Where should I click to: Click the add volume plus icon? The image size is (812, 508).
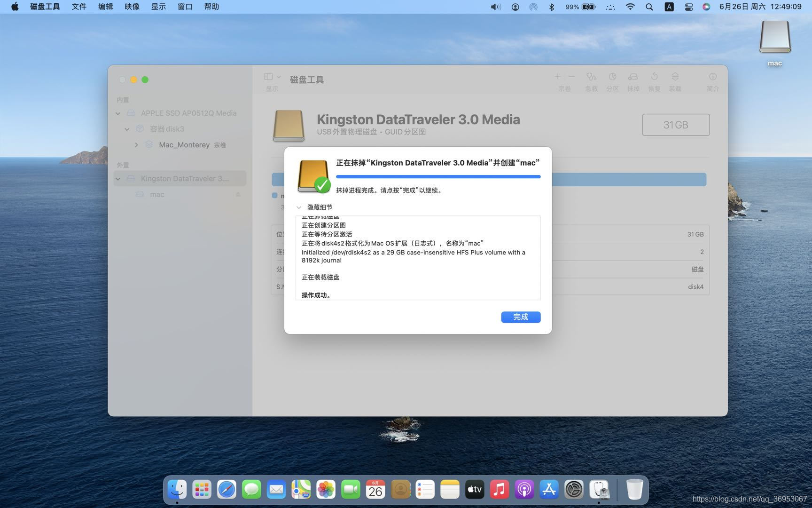(x=557, y=77)
